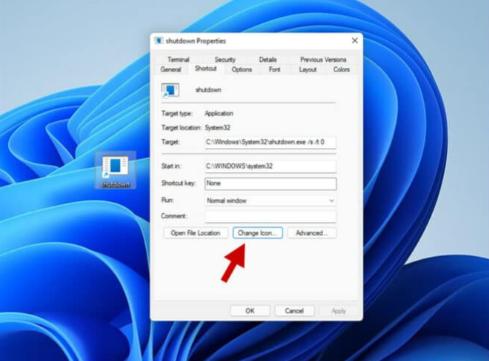This screenshot has width=489, height=361.
Task: Switch to the Security tab
Action: tap(225, 60)
